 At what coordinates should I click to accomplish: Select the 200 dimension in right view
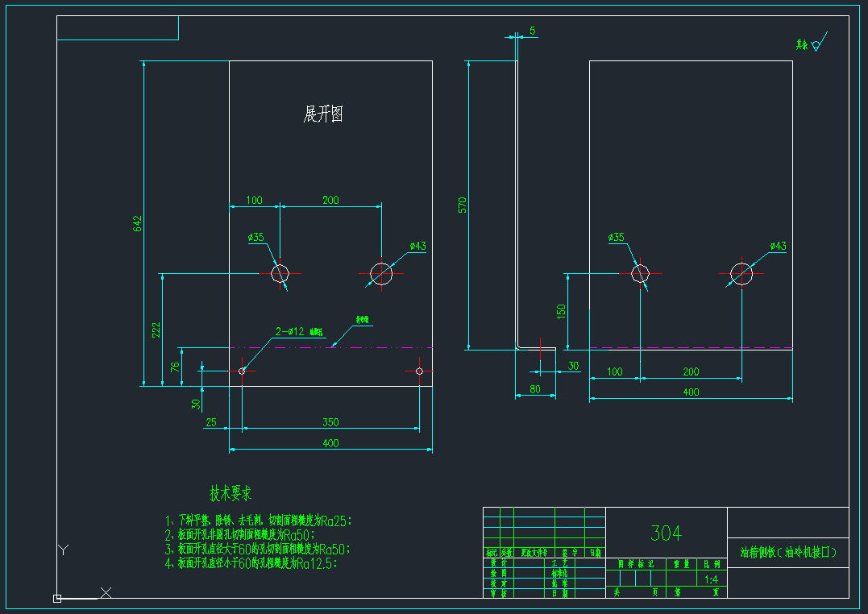(691, 371)
